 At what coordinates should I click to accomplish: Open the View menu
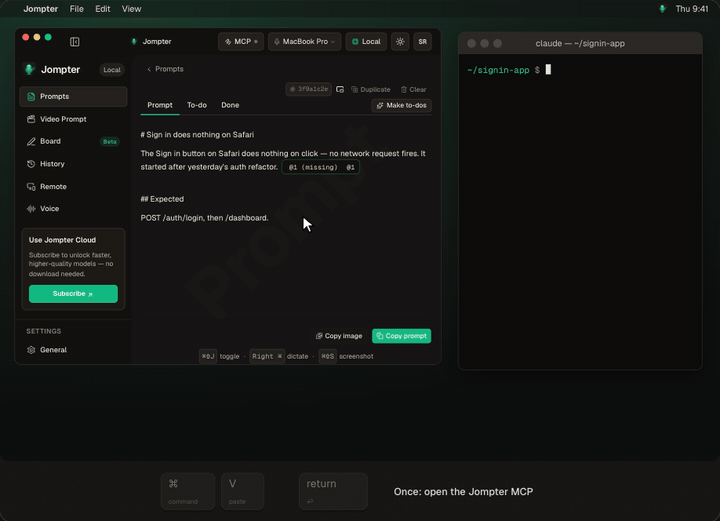click(x=131, y=9)
